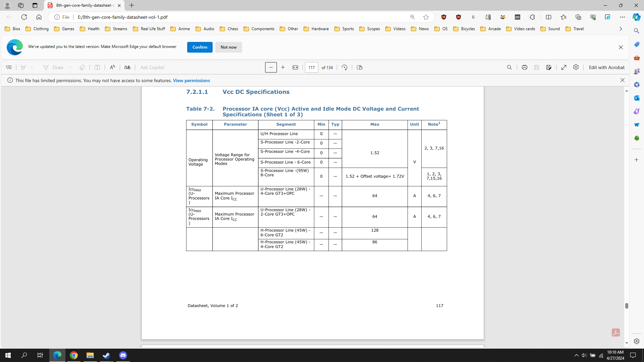Click Ask Copilot in PDF toolbar
The height and width of the screenshot is (362, 644).
[152, 67]
